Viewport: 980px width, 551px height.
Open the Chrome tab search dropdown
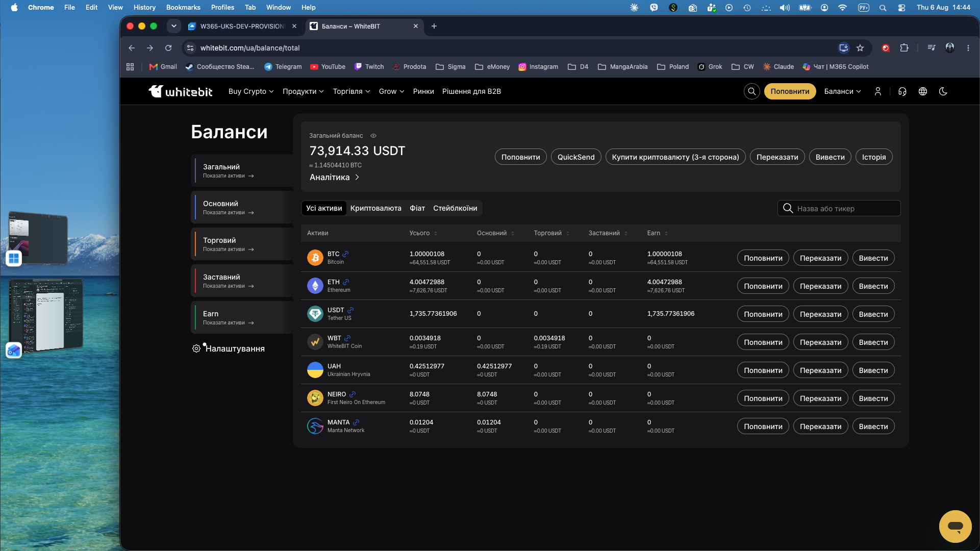(x=174, y=26)
